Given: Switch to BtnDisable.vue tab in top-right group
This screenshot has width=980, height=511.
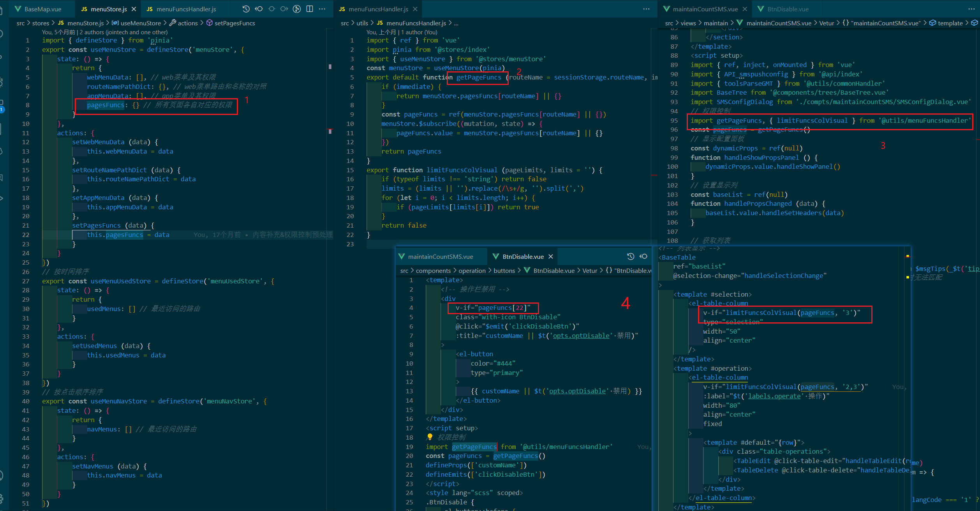Looking at the screenshot, I should point(788,9).
